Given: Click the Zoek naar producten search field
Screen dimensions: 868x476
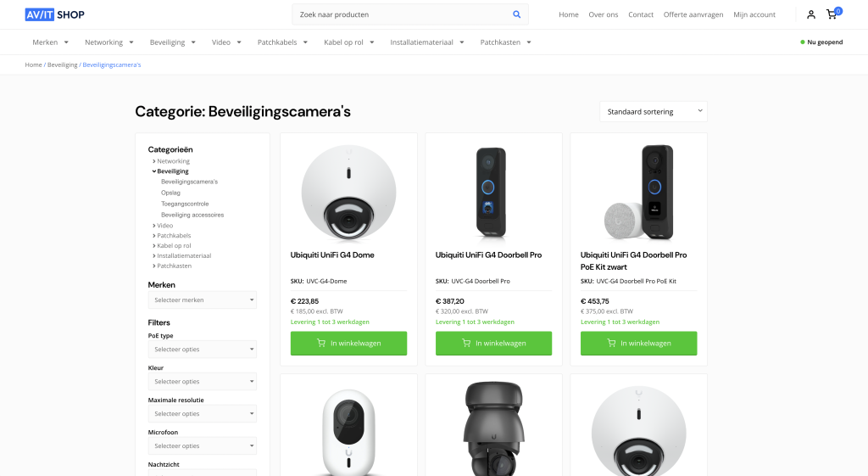Looking at the screenshot, I should coord(401,14).
